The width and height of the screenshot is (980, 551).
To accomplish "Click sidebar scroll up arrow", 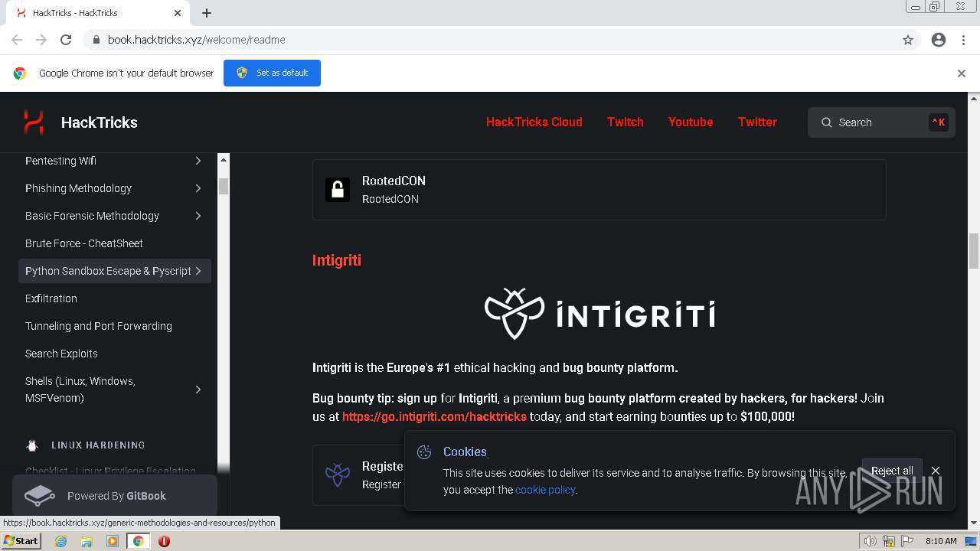I will tap(224, 160).
